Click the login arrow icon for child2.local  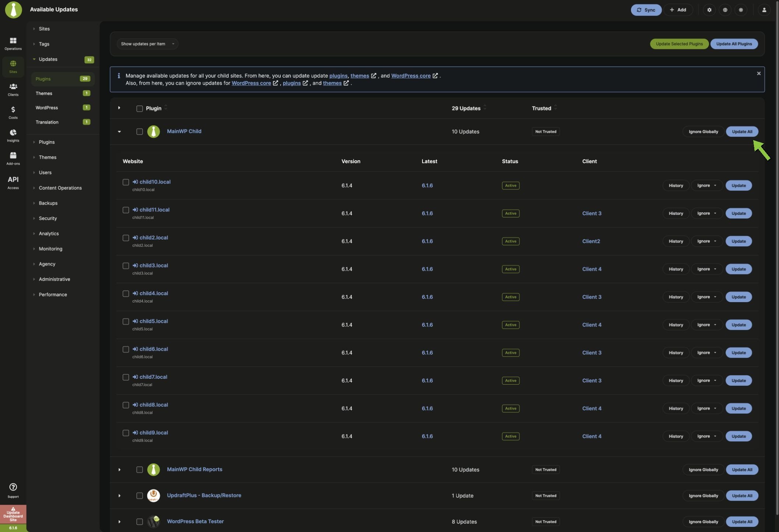[135, 238]
